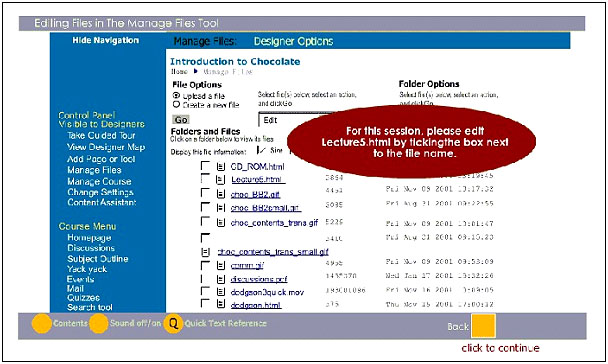Open Take Guided Tour in Control Panel
Viewport: 608px width, 364px height.
(x=101, y=136)
